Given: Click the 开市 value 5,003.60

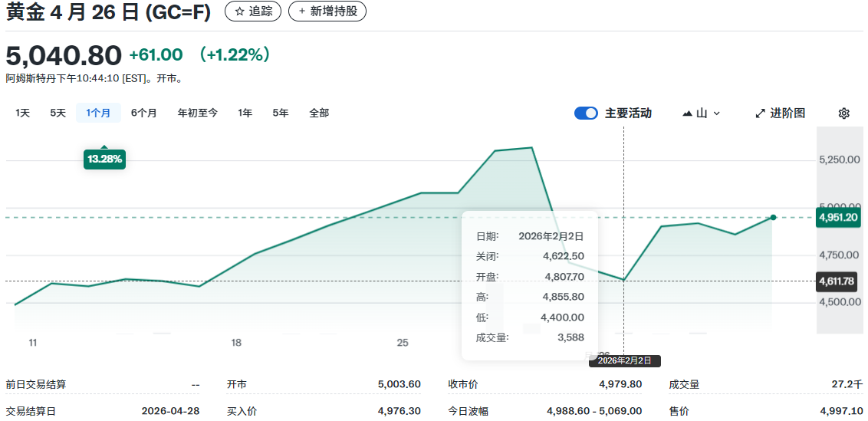Looking at the screenshot, I should pos(399,384).
